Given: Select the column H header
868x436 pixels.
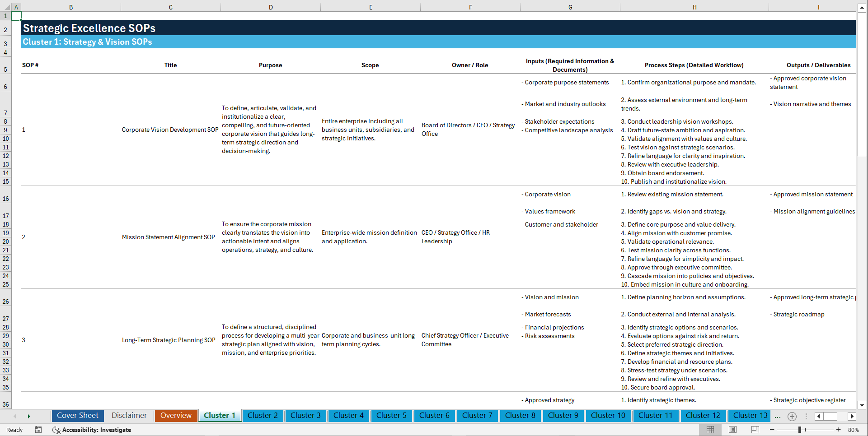Looking at the screenshot, I should tap(694, 7).
